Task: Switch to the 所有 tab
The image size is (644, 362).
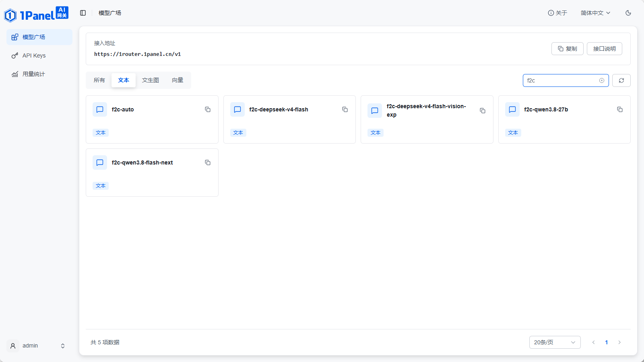Action: coord(99,80)
